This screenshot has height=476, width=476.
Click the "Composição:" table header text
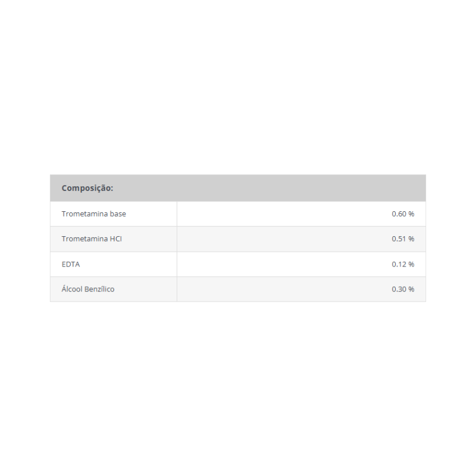(87, 188)
